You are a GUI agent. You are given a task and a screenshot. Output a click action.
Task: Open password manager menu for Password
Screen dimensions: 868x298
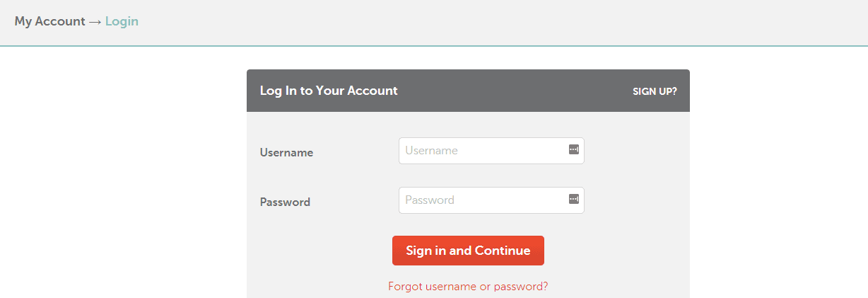[x=574, y=199]
